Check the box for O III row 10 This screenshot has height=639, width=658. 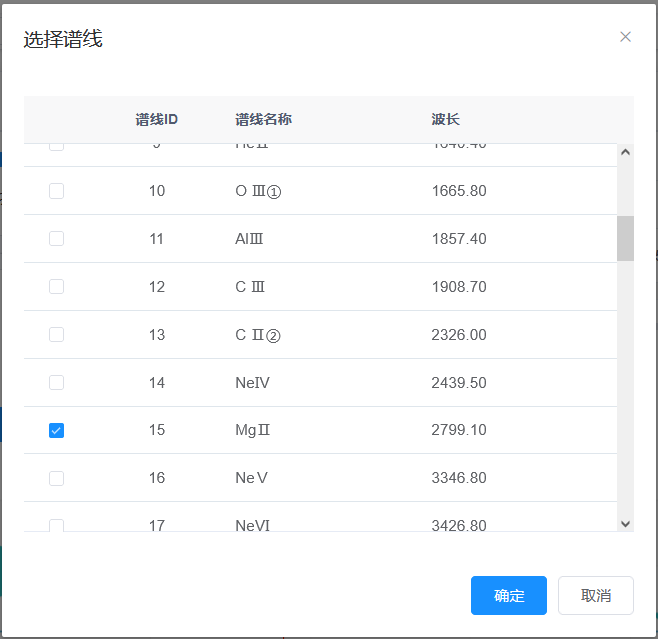(x=56, y=191)
